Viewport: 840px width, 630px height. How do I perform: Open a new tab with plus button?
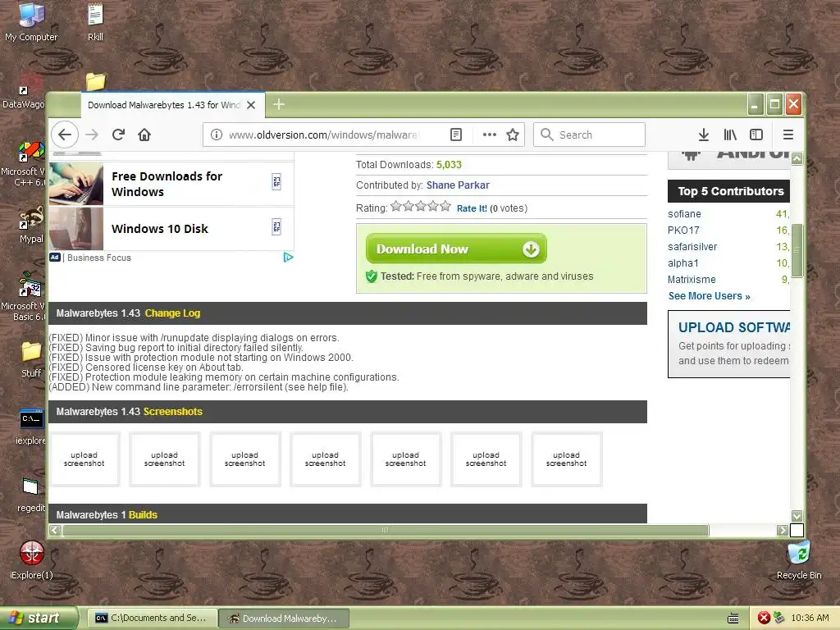[279, 104]
